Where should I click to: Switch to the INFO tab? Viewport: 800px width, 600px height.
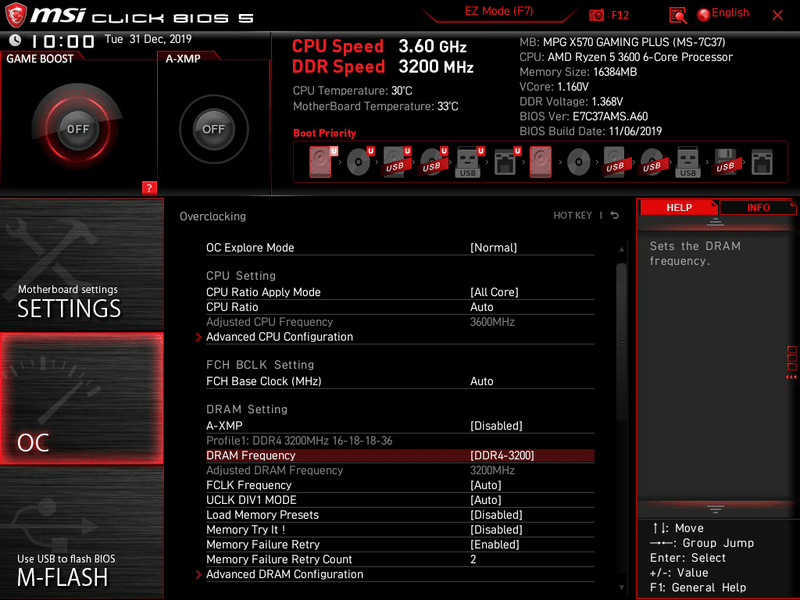758,207
